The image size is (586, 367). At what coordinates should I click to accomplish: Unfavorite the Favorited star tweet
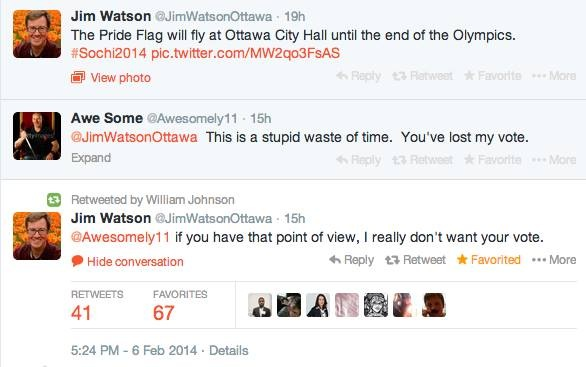pyautogui.click(x=488, y=260)
